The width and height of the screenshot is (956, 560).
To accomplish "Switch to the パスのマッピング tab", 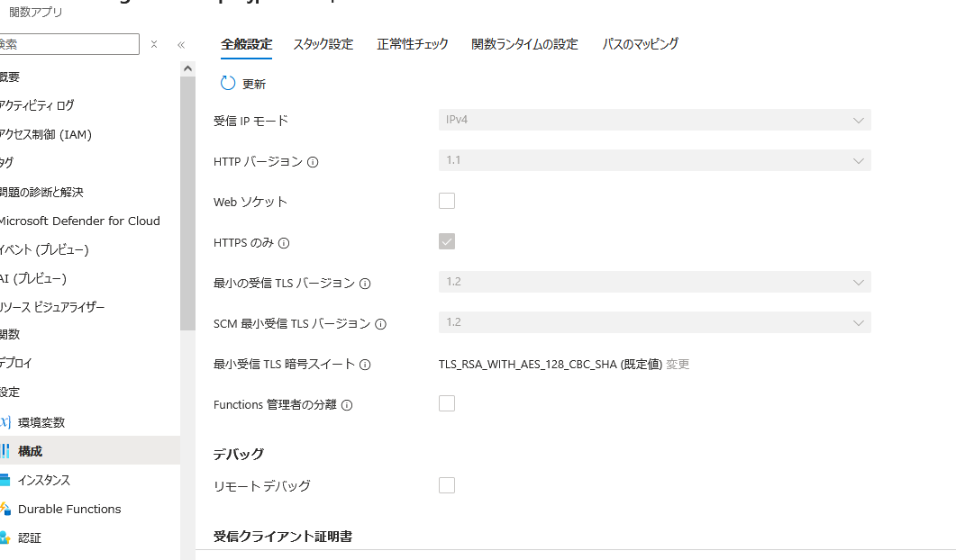I will pyautogui.click(x=640, y=44).
